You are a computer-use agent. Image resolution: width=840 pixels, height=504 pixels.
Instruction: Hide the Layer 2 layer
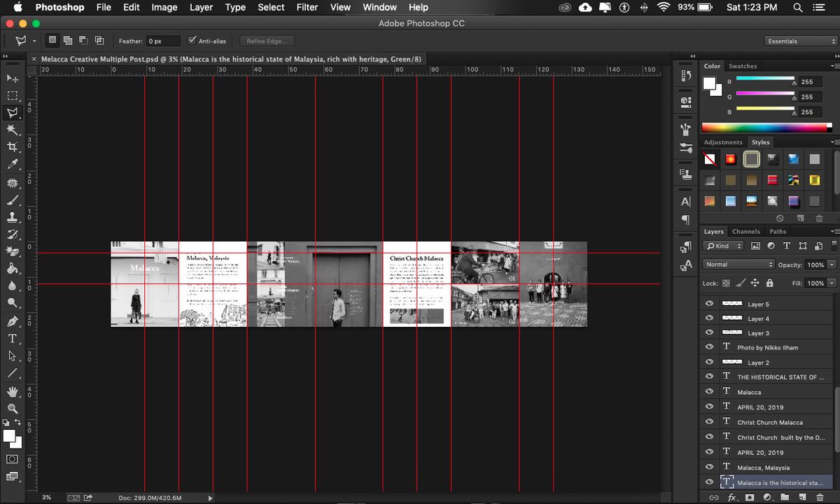coord(710,362)
